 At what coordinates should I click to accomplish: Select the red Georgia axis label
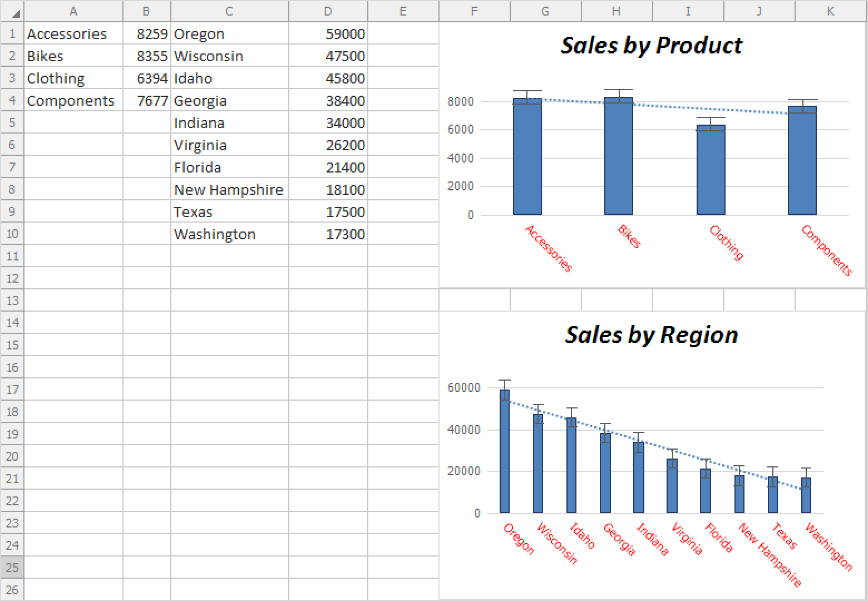click(x=620, y=539)
